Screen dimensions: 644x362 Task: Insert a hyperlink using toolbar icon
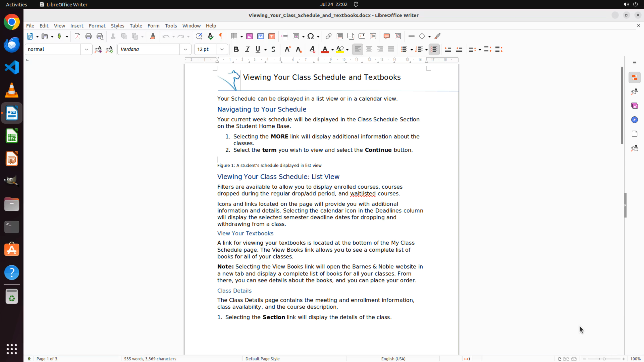click(328, 36)
